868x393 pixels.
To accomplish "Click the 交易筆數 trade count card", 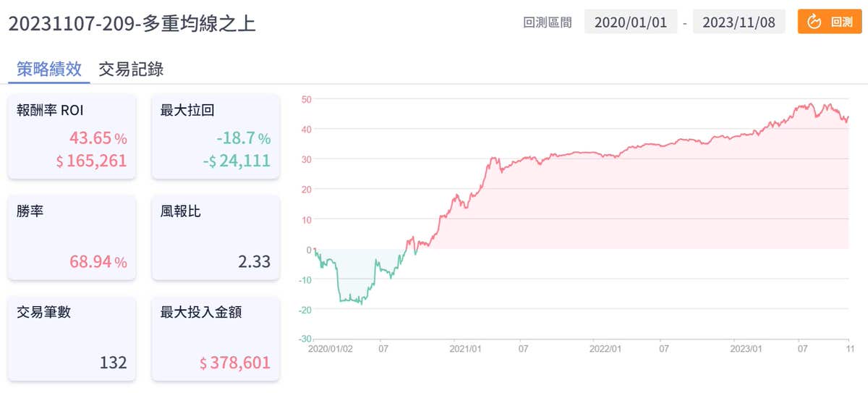I will [72, 338].
